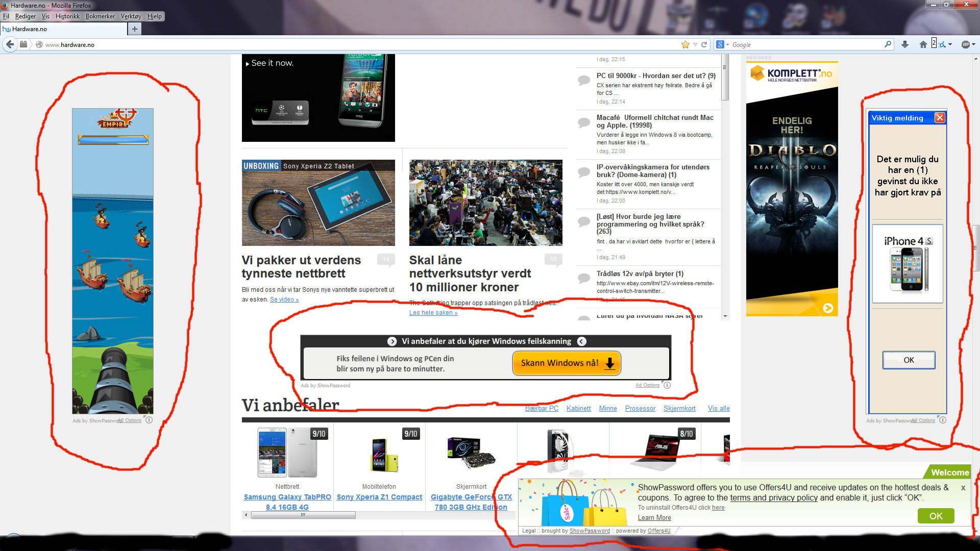Open Ad Options under Windows scan banner

pos(647,385)
